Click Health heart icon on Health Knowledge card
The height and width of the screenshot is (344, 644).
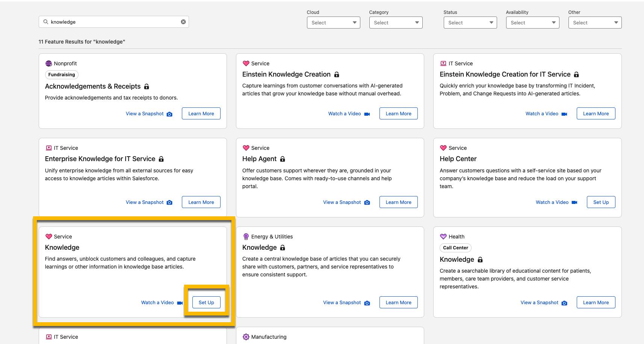(443, 237)
